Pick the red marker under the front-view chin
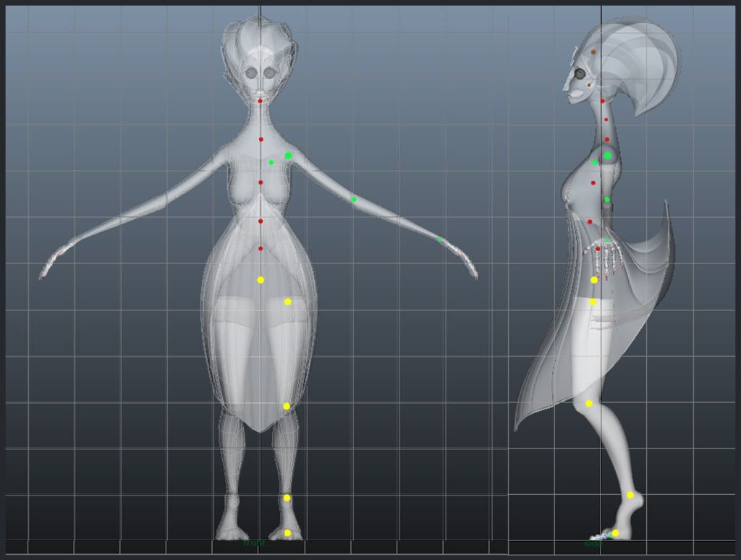 260,101
